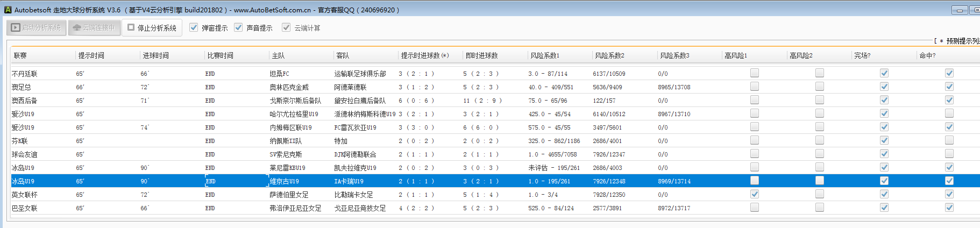Image resolution: width=980 pixels, height=228 pixels.
Task: Check 命中? box in the 芬K联 row
Action: 949,140
